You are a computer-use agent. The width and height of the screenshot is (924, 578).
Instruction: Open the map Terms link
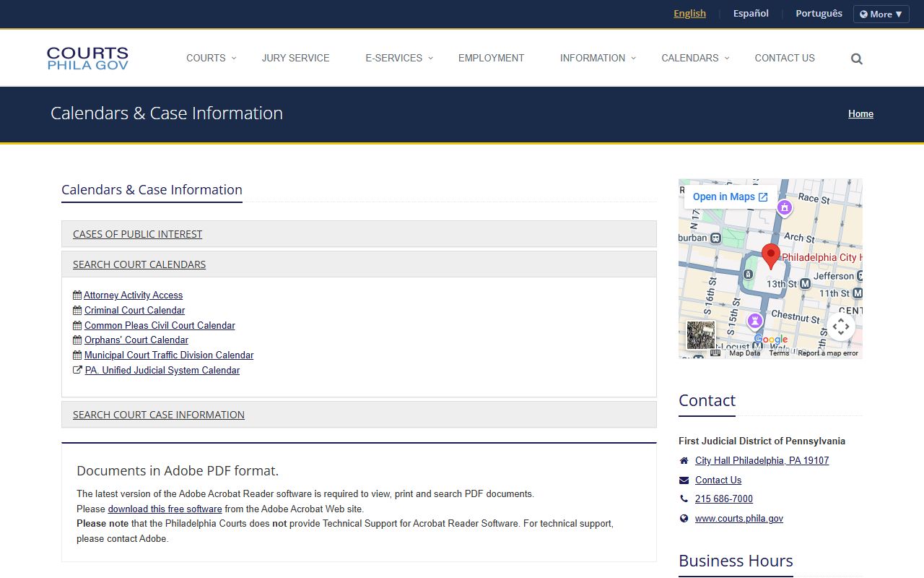(x=779, y=353)
